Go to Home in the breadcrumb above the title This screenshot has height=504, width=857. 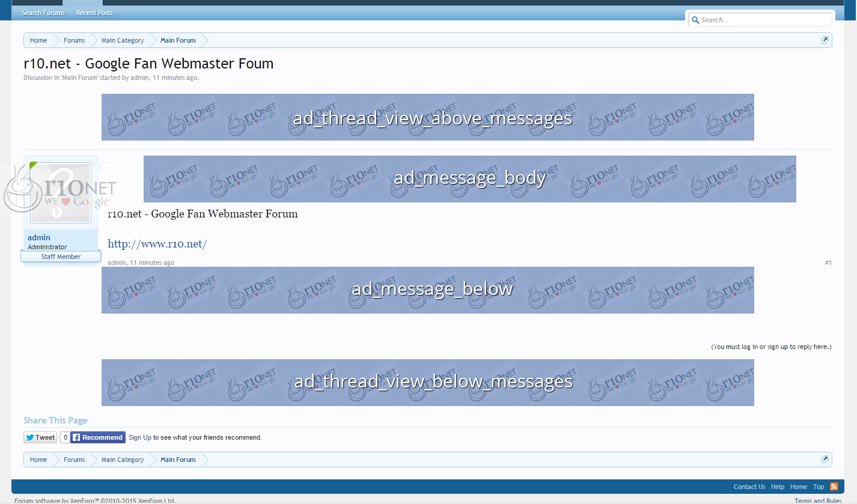pyautogui.click(x=38, y=40)
